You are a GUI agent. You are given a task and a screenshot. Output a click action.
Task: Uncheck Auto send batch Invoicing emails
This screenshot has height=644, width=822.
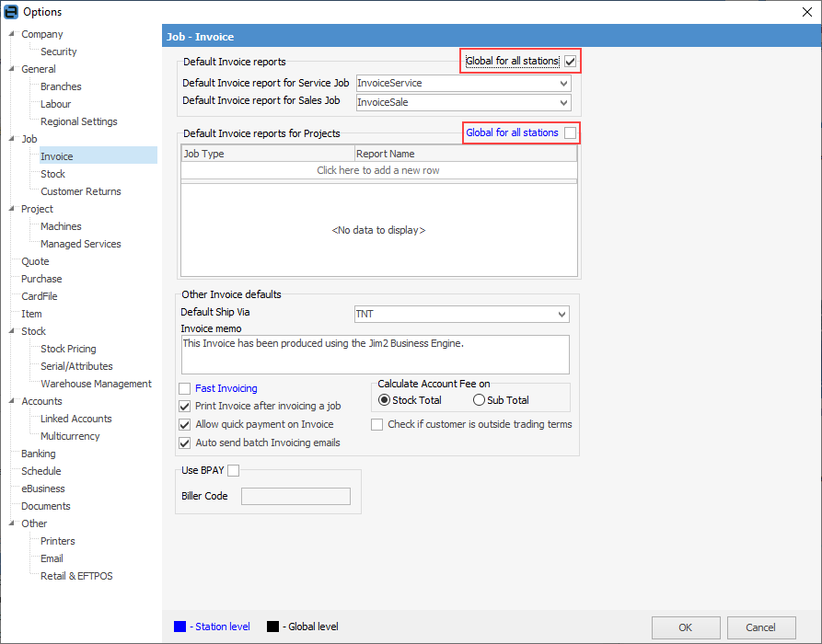tap(185, 443)
